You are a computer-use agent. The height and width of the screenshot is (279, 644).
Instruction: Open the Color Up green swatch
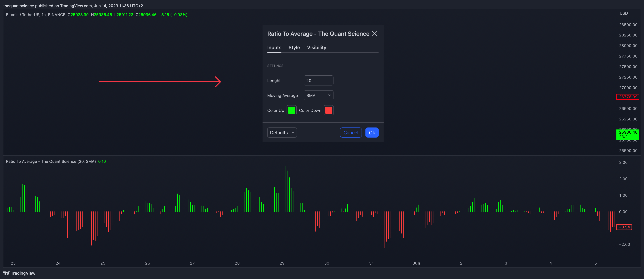point(291,110)
